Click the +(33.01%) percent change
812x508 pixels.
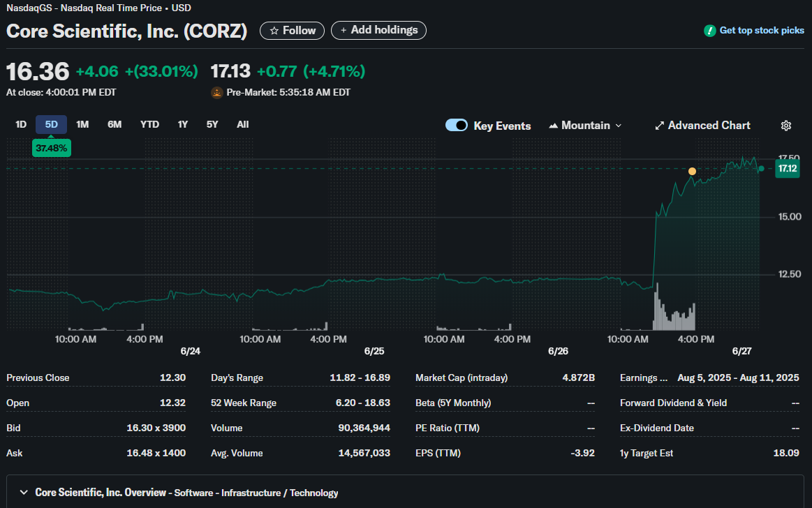coord(161,71)
